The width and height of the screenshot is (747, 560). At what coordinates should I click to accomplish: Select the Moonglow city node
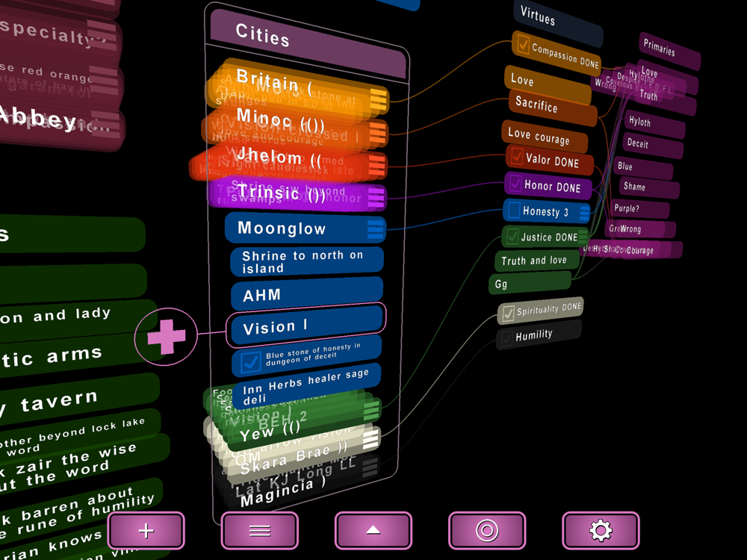pos(306,228)
